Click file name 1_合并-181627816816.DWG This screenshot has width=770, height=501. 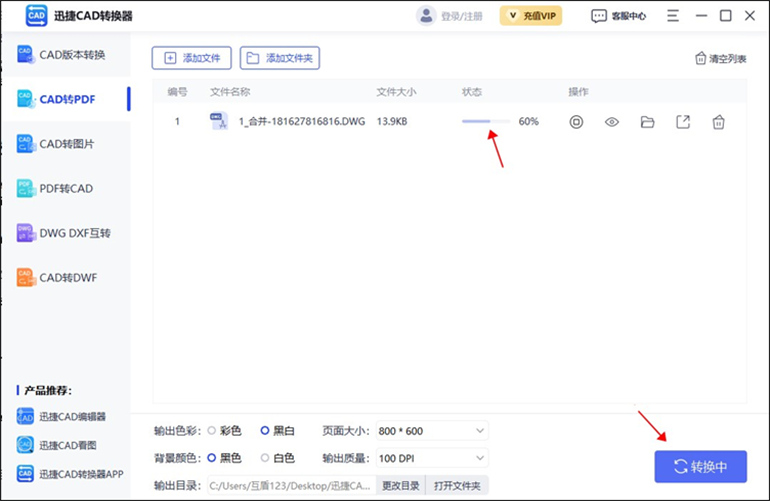coord(302,121)
